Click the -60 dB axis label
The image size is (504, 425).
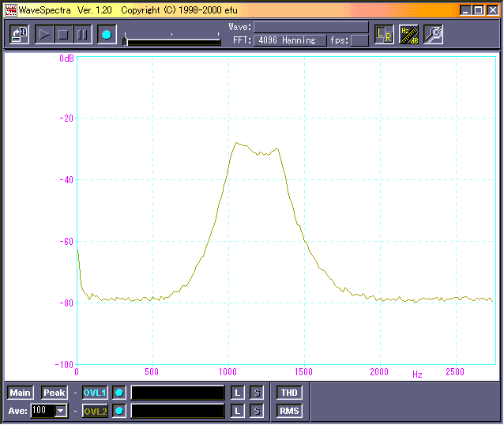pyautogui.click(x=66, y=242)
